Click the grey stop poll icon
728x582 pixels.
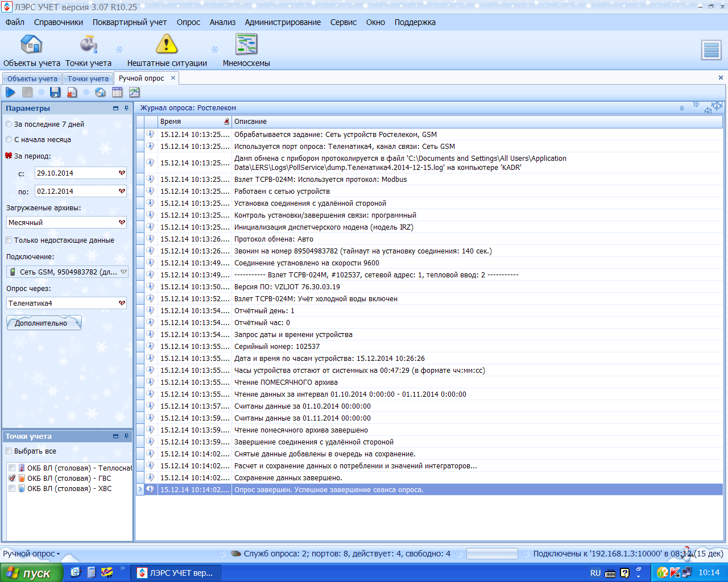point(27,92)
